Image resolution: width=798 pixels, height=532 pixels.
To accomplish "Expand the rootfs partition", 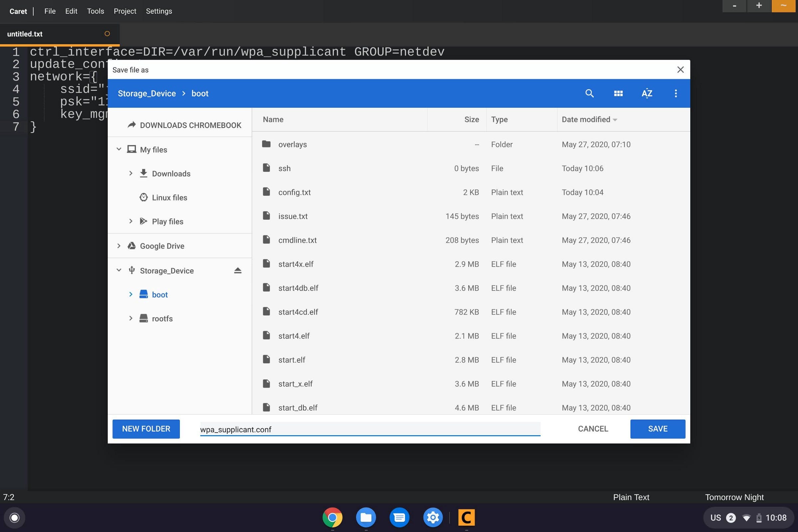I will [131, 318].
